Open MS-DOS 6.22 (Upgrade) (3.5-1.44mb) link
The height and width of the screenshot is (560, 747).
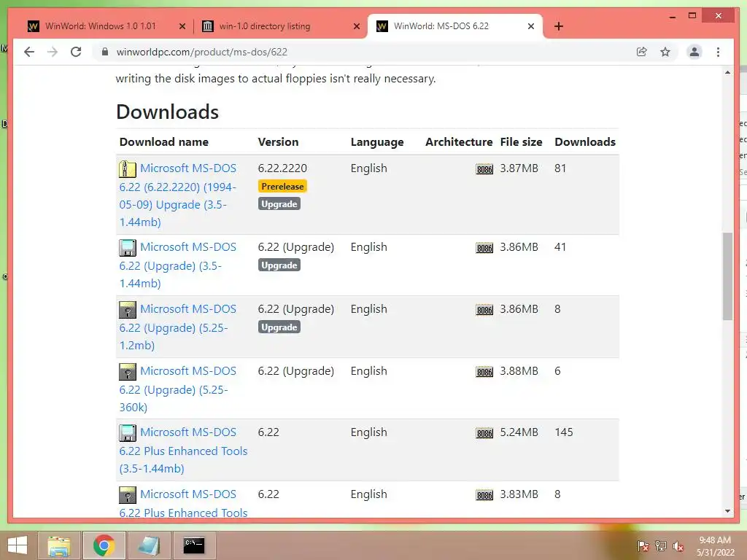(178, 265)
